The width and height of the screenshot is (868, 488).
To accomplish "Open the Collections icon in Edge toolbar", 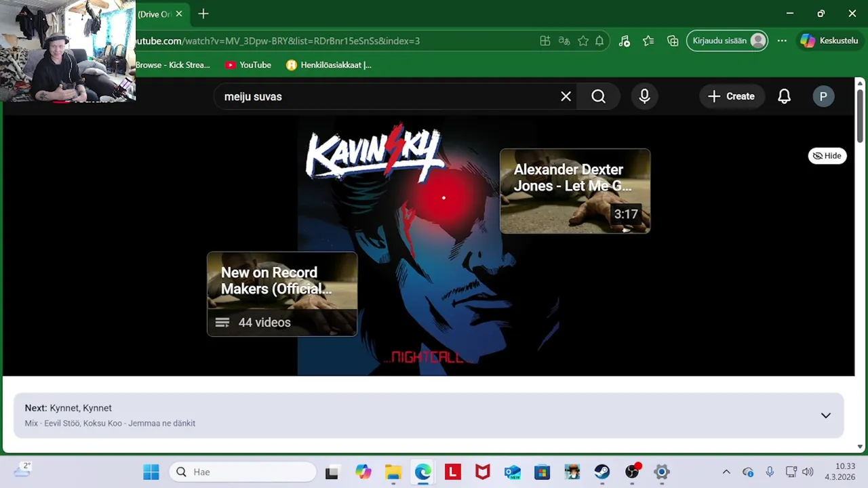I will click(673, 41).
